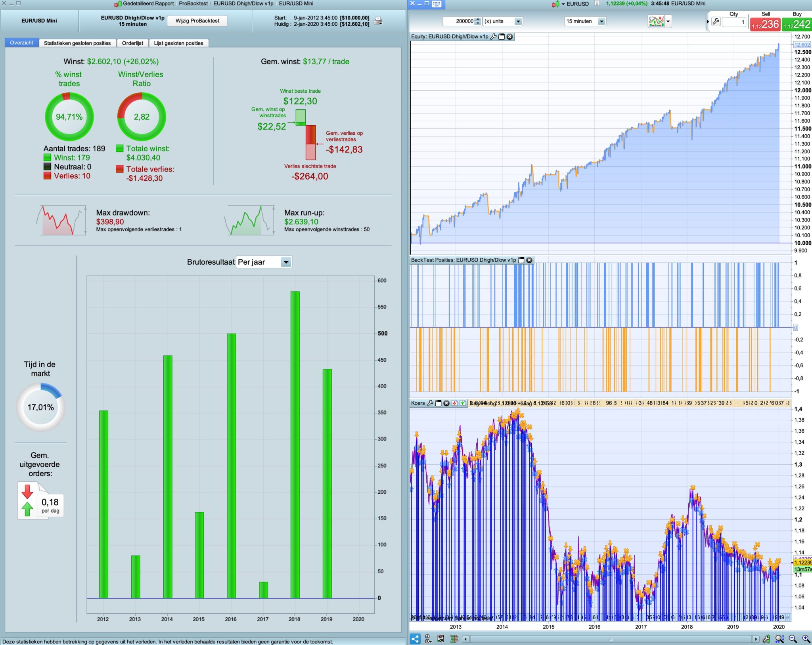Open the indicators and trading systems icon
This screenshot has height=645, width=812.
(x=656, y=21)
